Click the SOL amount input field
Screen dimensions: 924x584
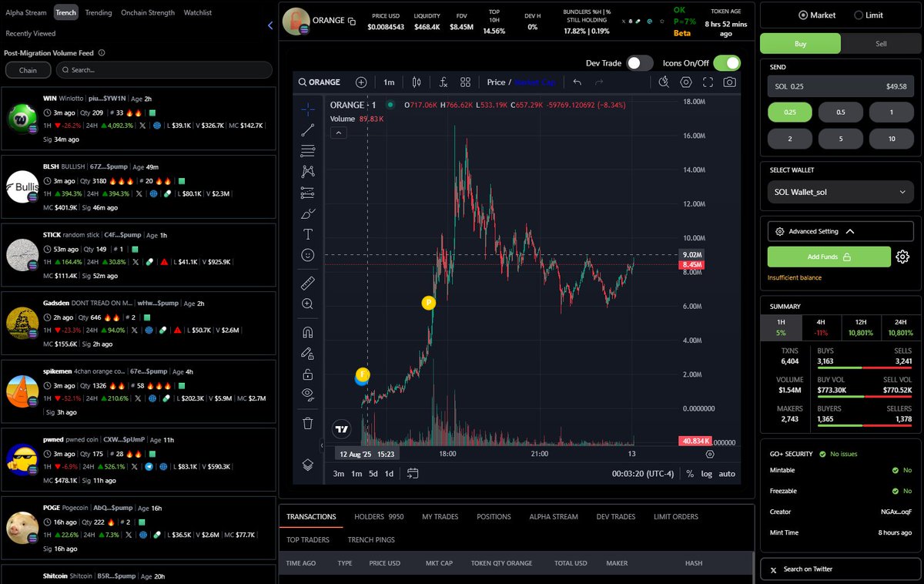(x=840, y=86)
